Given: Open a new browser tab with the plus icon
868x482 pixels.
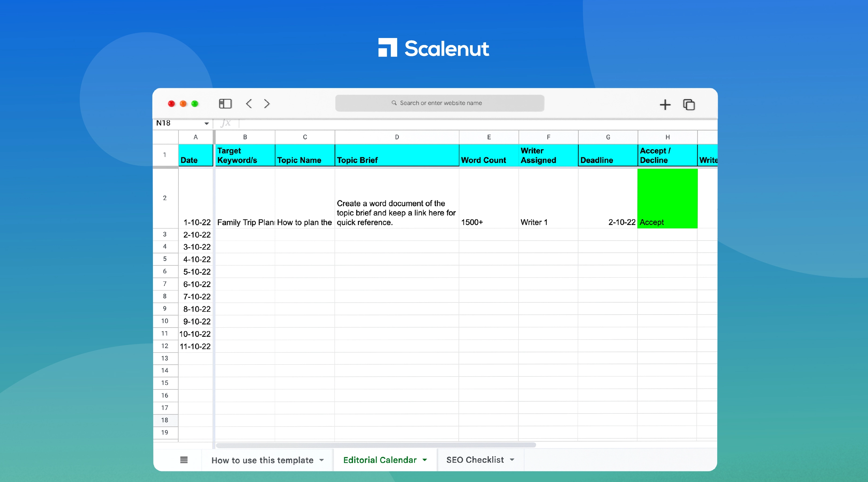Looking at the screenshot, I should tap(665, 105).
